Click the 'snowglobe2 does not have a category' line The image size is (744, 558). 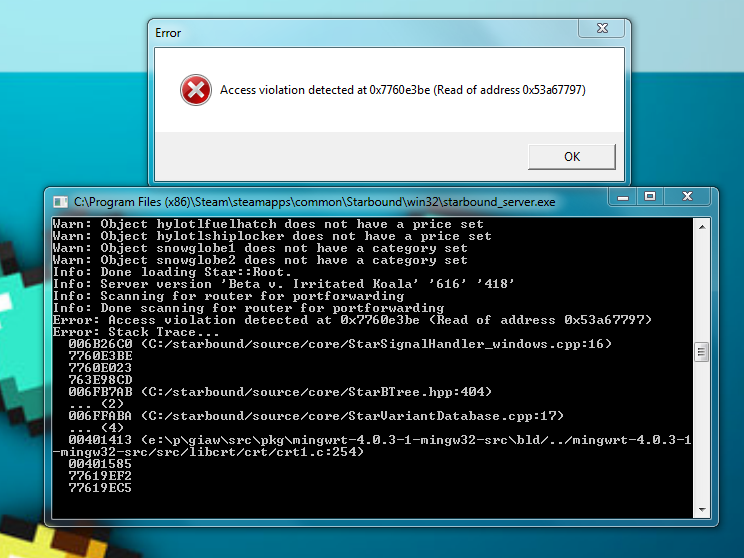point(260,260)
